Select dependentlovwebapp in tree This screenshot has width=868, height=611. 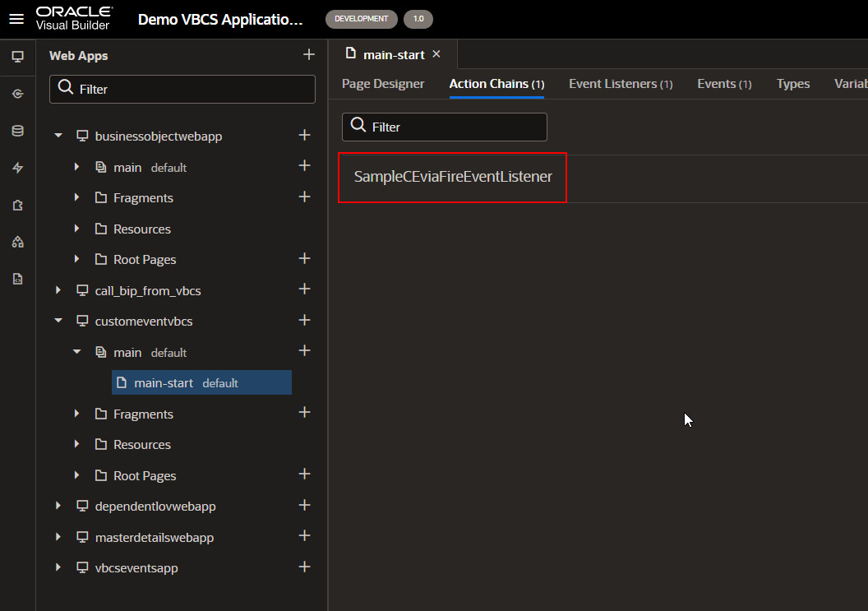[x=155, y=507]
